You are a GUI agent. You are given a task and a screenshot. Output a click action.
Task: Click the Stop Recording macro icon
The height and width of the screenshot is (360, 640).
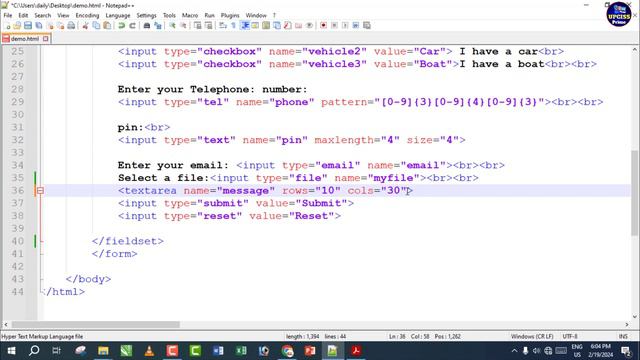334,25
